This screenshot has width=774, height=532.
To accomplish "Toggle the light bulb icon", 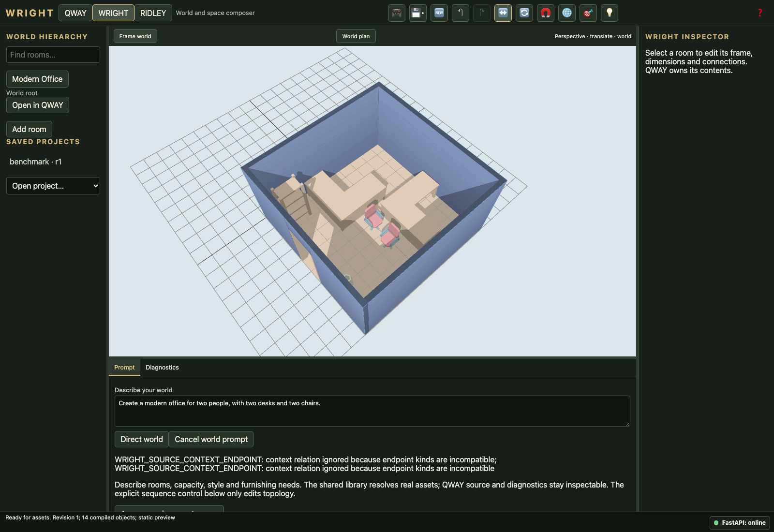I will [x=610, y=13].
